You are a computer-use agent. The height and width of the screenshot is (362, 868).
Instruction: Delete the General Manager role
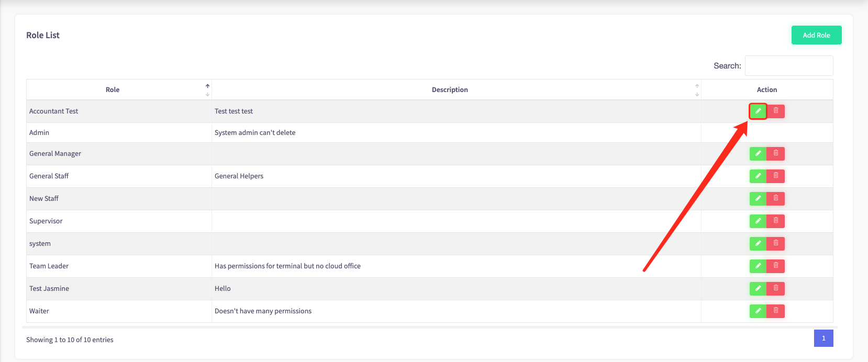pos(776,153)
